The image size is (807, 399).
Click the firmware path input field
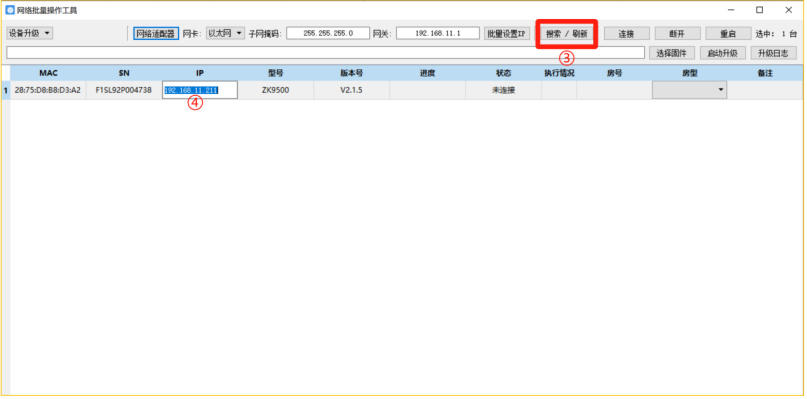[x=325, y=53]
